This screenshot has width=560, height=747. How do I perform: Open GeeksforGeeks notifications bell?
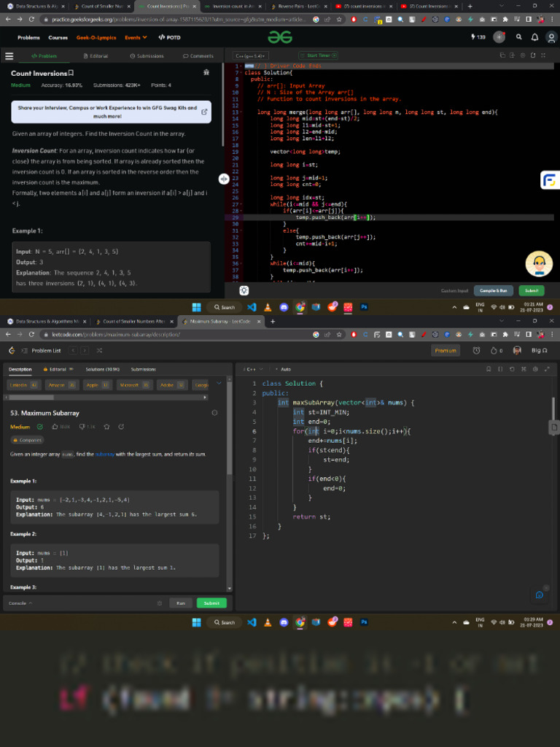(534, 37)
